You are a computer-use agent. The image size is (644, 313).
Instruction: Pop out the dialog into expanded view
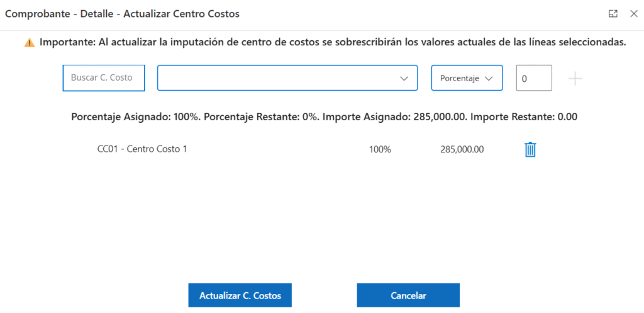click(x=613, y=13)
